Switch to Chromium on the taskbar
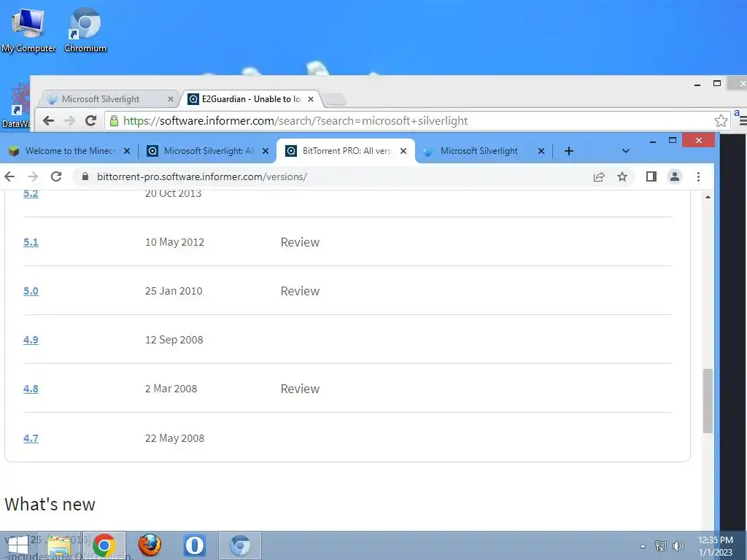The image size is (747, 560). point(239,545)
